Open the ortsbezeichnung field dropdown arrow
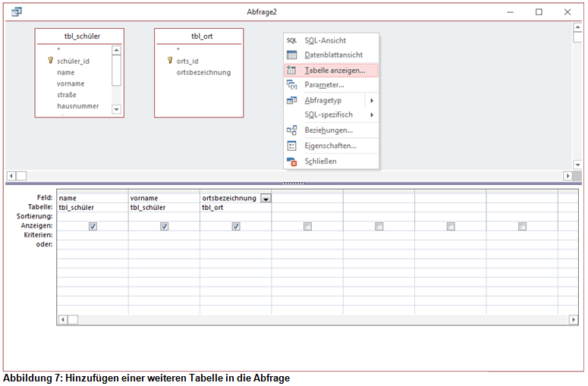This screenshot has width=588, height=386. click(266, 199)
